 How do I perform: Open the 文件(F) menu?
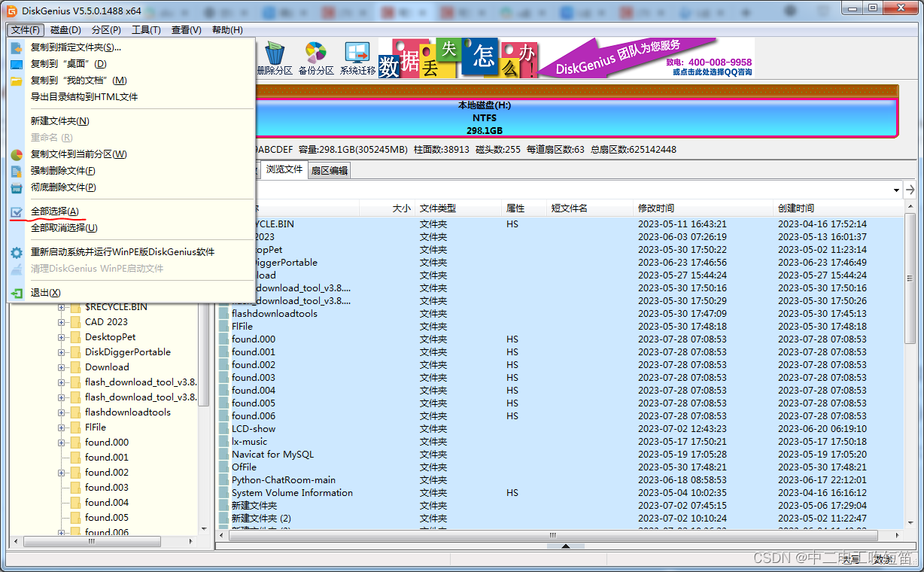pyautogui.click(x=26, y=30)
